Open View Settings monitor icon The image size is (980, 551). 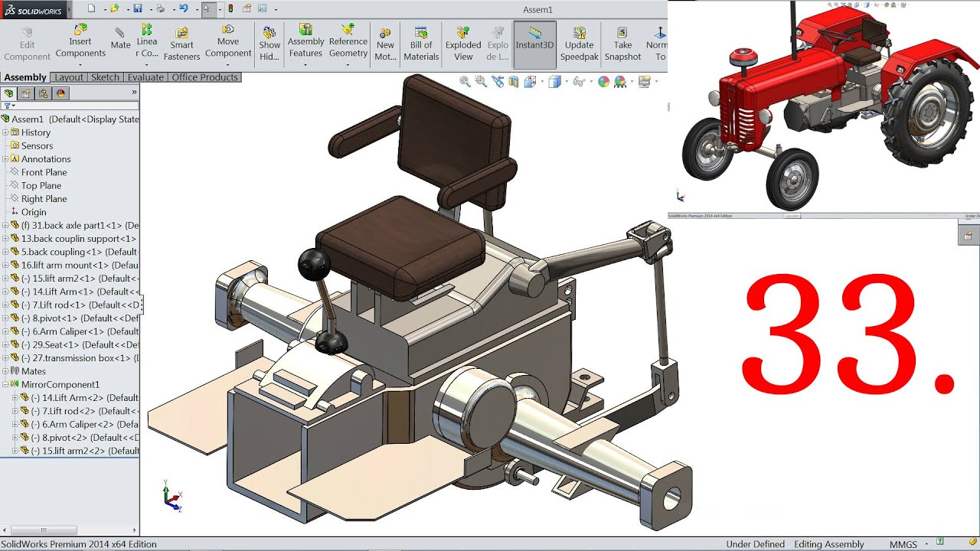[645, 81]
